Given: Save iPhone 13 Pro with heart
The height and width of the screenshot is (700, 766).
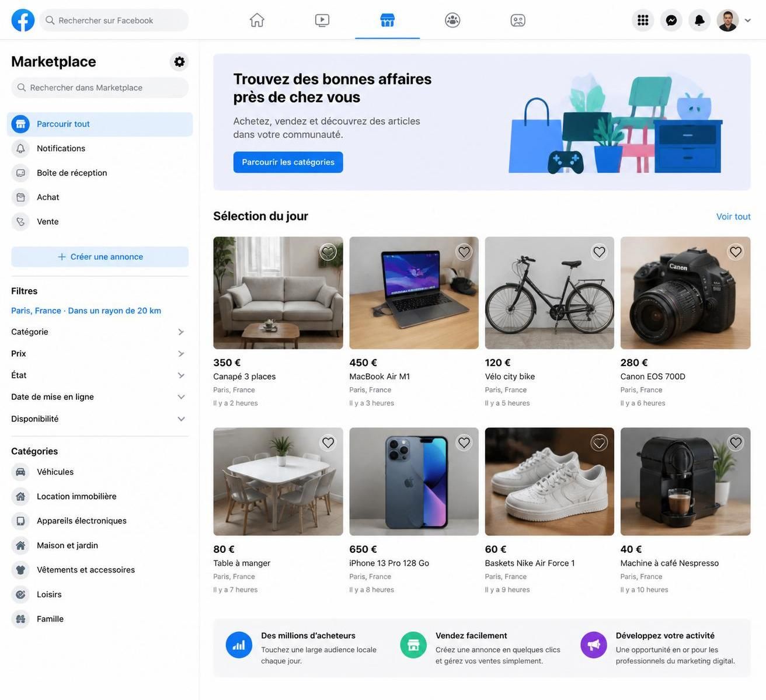Looking at the screenshot, I should pyautogui.click(x=464, y=443).
